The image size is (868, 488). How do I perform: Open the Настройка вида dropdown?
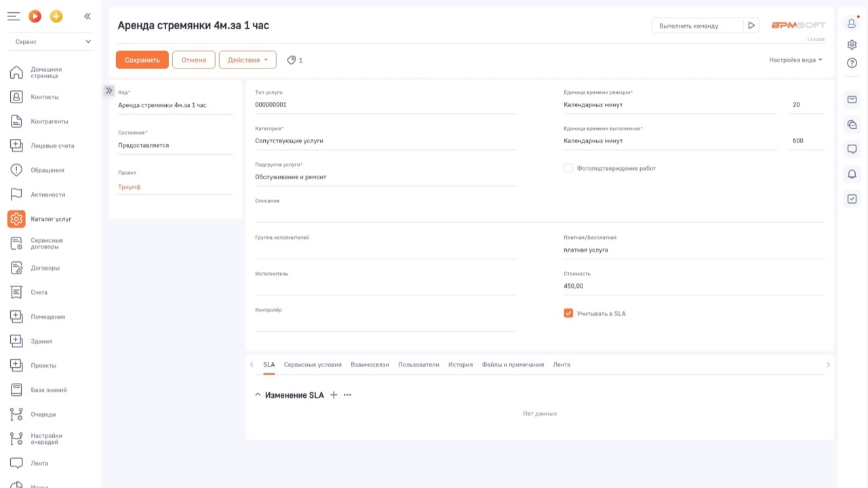[795, 60]
